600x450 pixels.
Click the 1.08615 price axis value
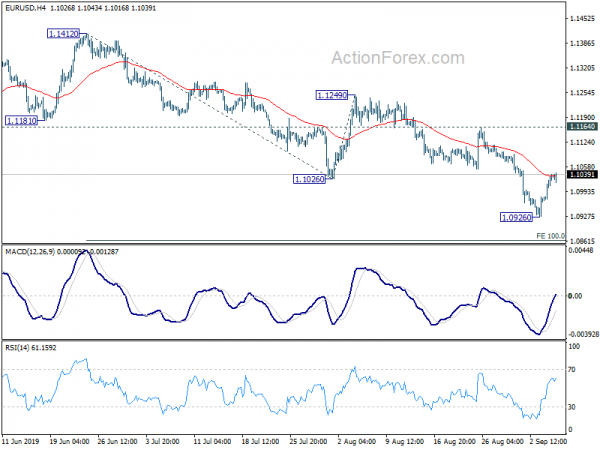582,241
